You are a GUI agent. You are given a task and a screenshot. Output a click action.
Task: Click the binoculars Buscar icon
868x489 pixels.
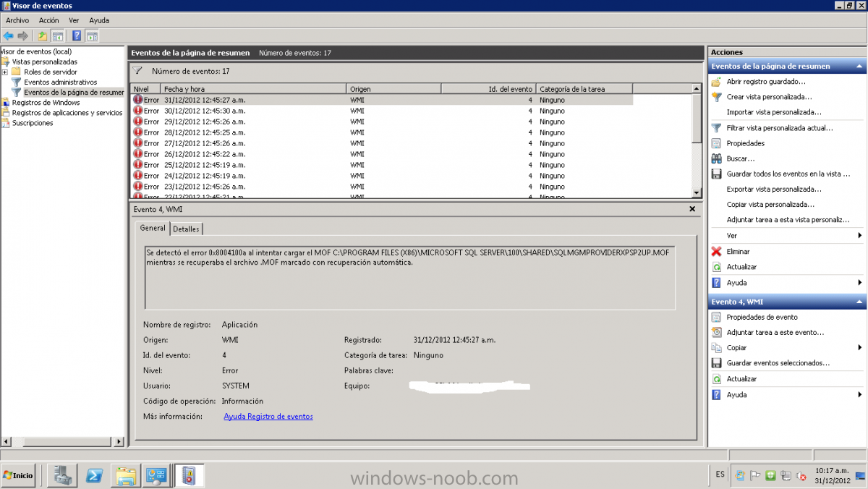[716, 158]
